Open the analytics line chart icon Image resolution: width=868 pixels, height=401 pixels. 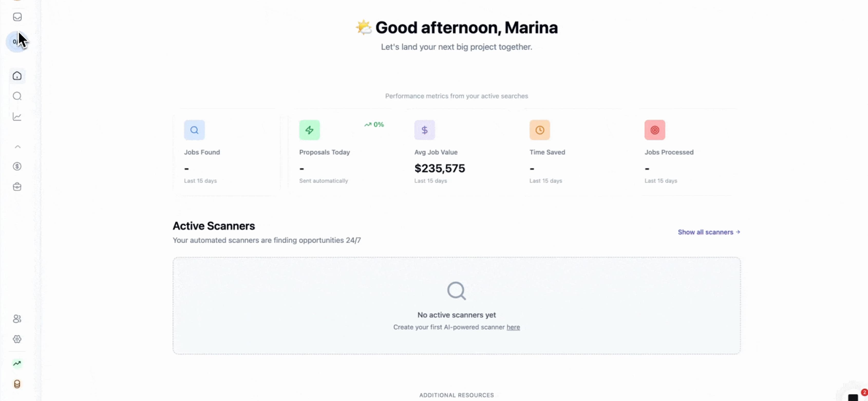17,117
